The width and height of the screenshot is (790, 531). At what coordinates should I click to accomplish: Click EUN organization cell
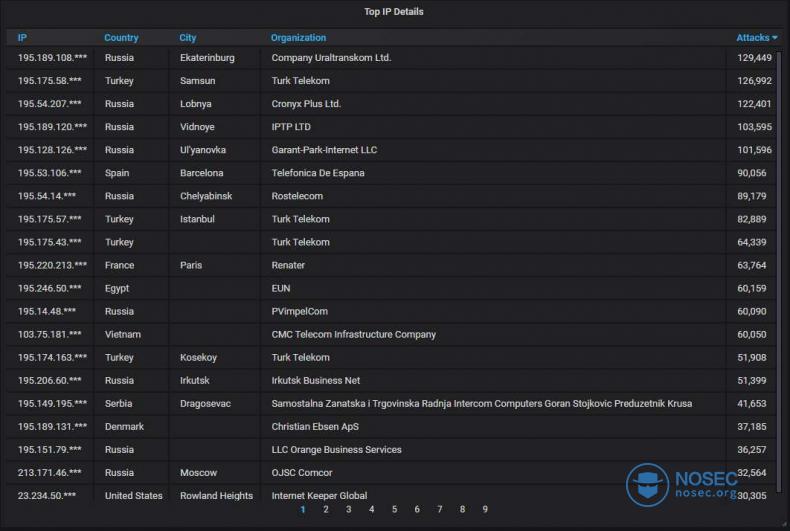tap(281, 289)
